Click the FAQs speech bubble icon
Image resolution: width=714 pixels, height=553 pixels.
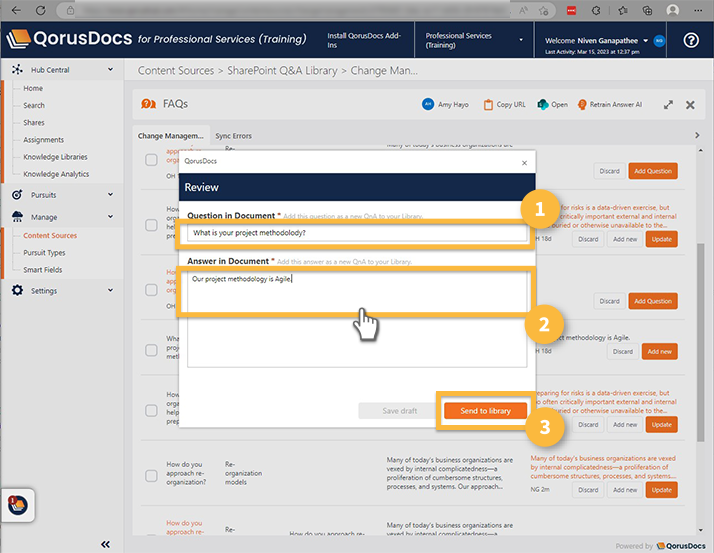148,104
